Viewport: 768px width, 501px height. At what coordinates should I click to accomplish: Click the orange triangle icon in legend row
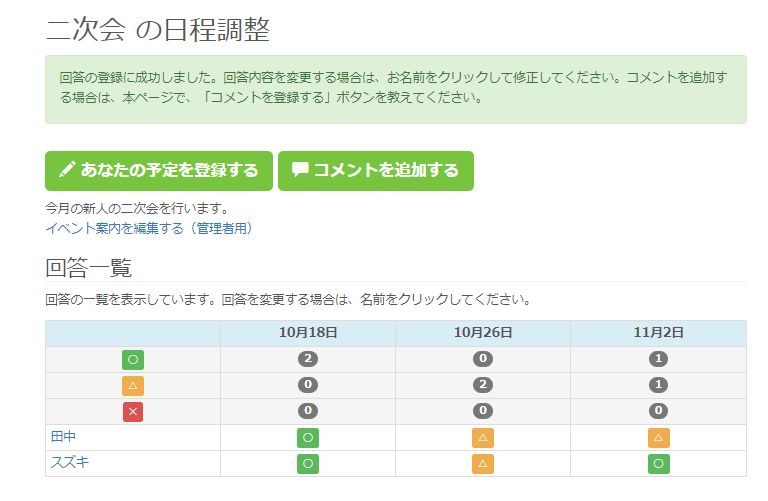coord(133,385)
